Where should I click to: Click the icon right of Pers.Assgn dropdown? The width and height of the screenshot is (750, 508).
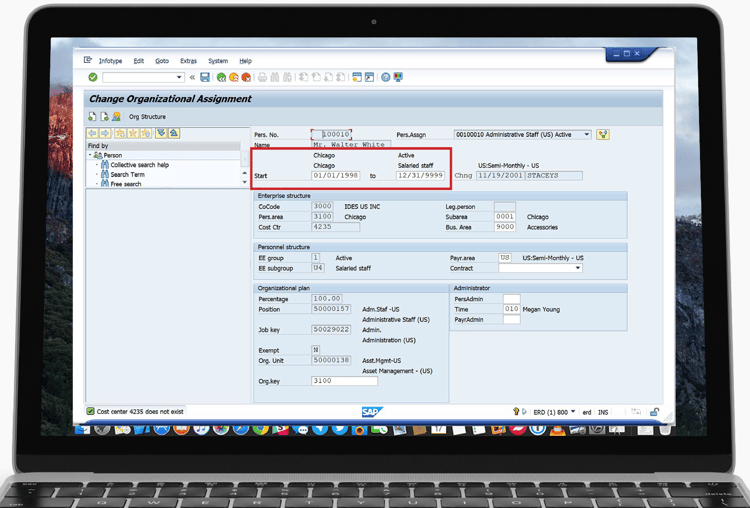[x=603, y=135]
